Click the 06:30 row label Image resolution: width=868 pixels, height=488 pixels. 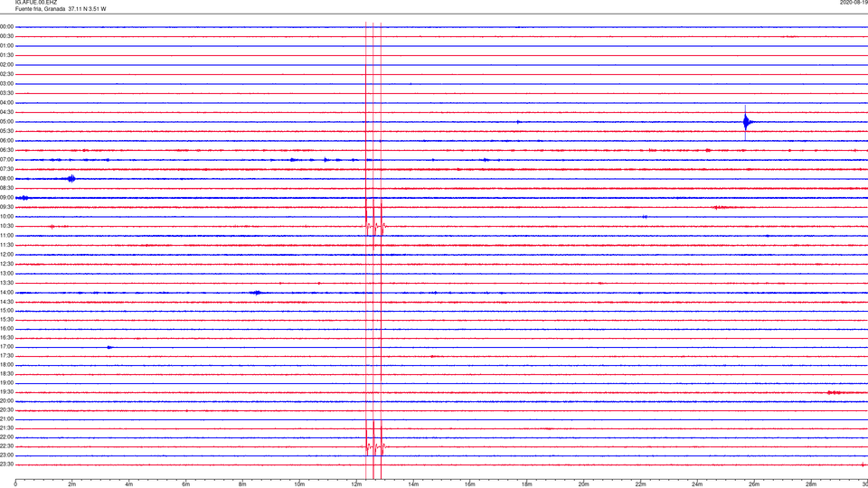6,151
